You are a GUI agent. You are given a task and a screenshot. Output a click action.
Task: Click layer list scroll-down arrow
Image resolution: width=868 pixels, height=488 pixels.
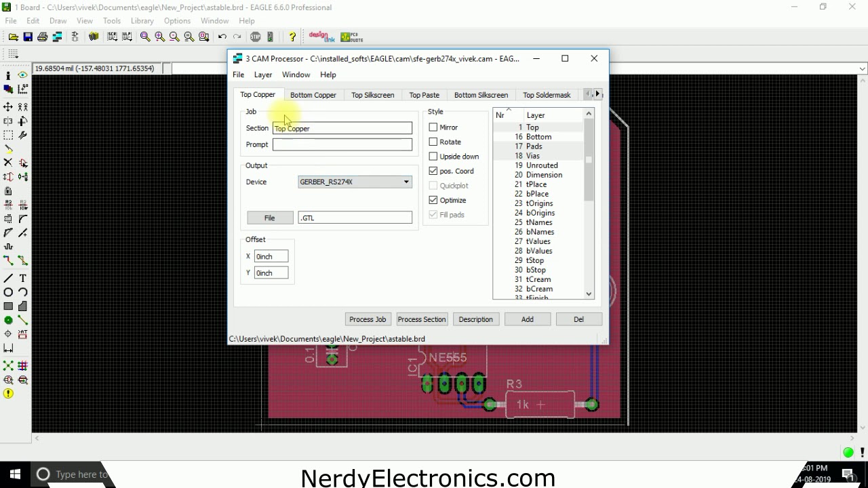[589, 294]
